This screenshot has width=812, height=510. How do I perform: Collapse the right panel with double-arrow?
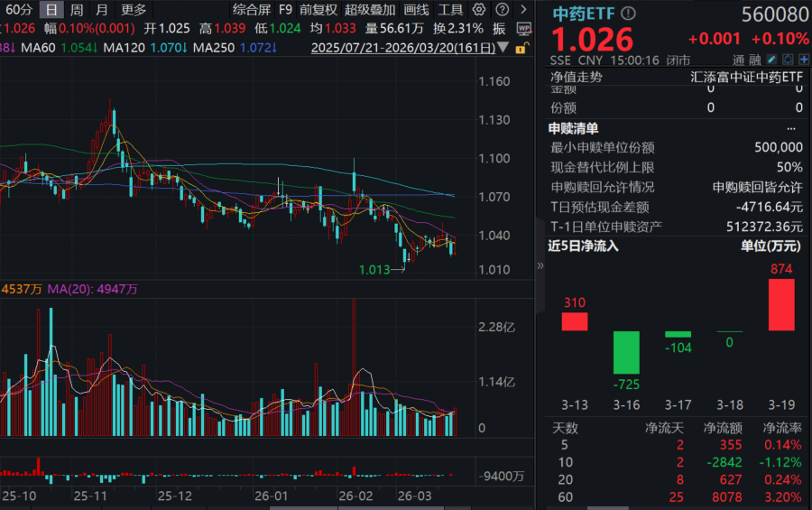click(x=540, y=265)
